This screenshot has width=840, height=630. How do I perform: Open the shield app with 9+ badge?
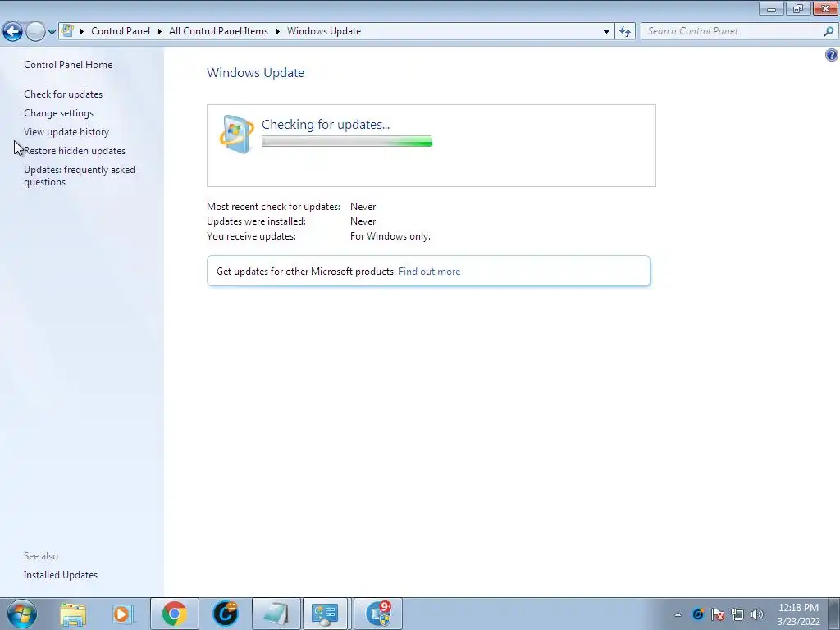tap(378, 614)
